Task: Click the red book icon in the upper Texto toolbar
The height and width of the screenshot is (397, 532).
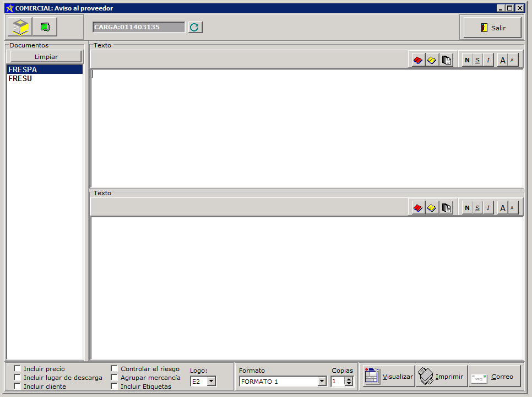Action: 418,60
